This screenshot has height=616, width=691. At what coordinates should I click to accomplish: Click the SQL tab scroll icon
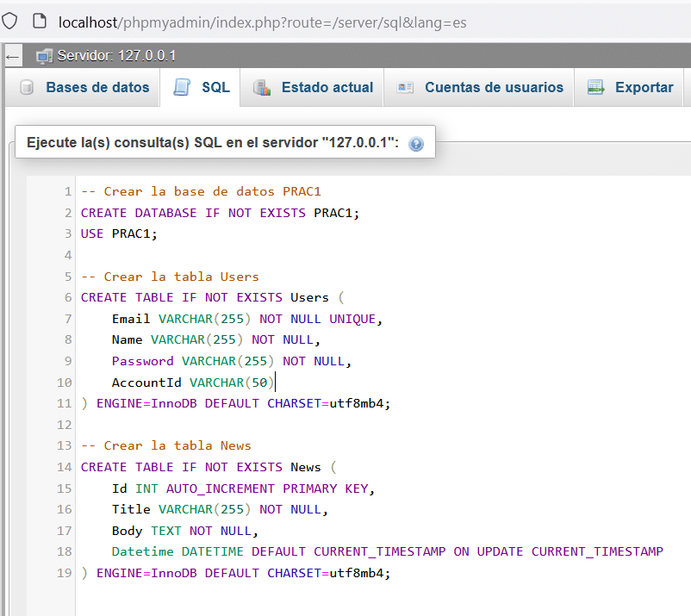point(182,87)
